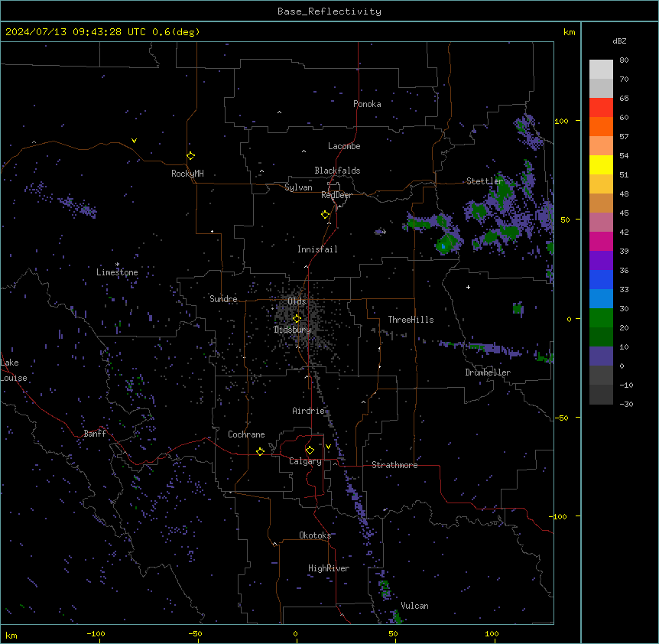
Task: Click the Banff label
Action: pyautogui.click(x=95, y=434)
